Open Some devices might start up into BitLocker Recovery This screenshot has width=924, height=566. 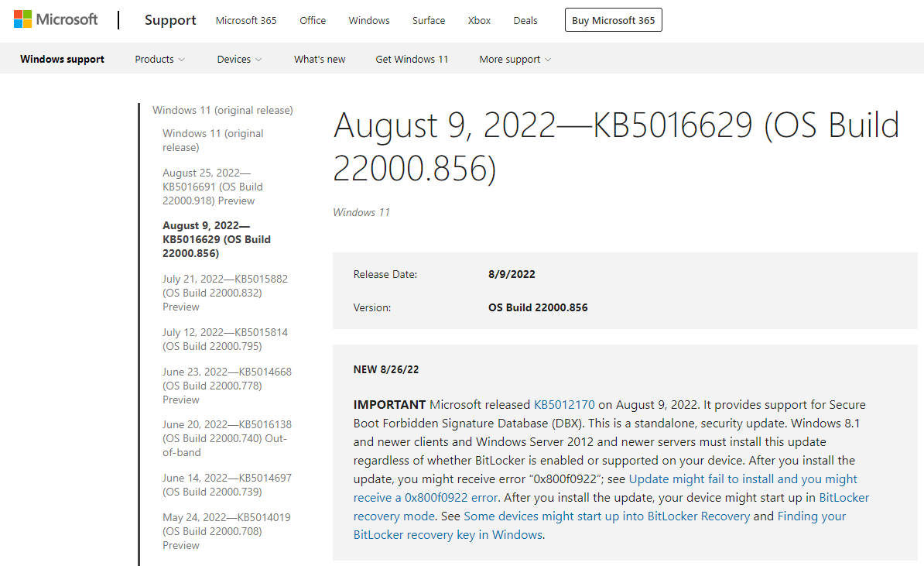click(607, 516)
